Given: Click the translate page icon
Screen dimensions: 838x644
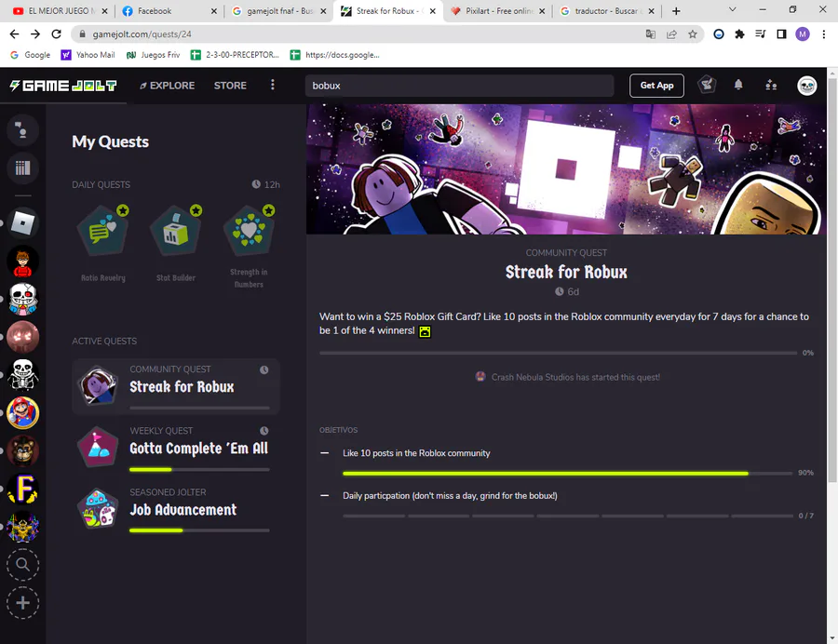Looking at the screenshot, I should click(651, 34).
